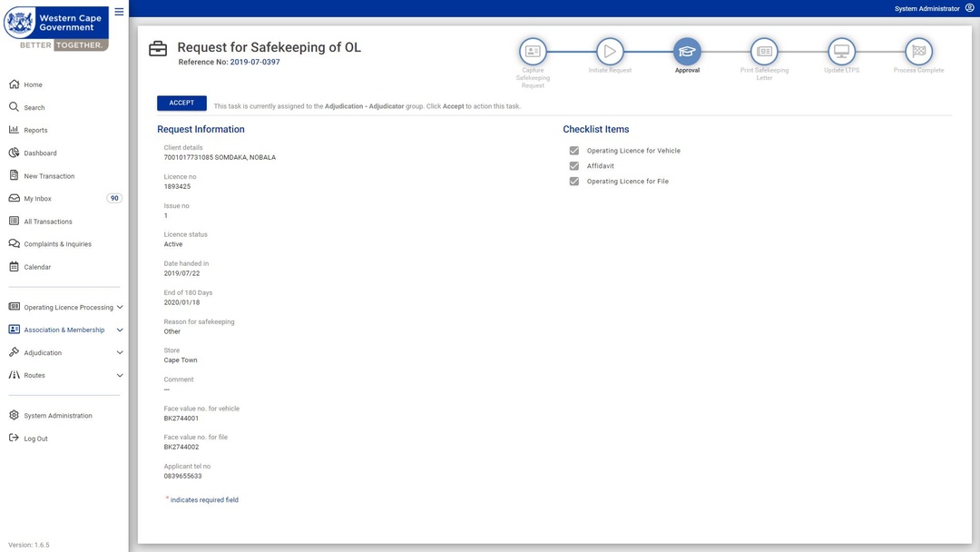The image size is (980, 552).
Task: Open reference number 2019-07-0397 link
Action: [x=254, y=63]
